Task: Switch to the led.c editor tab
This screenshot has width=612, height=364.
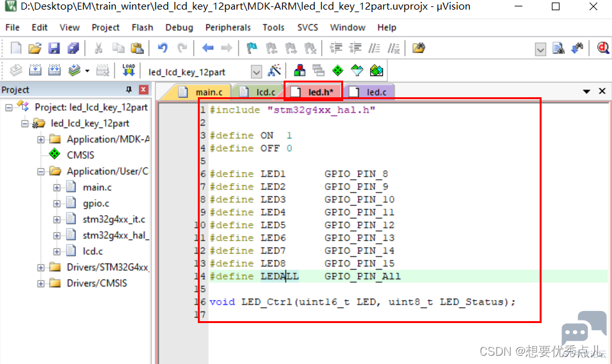Action: pos(369,92)
